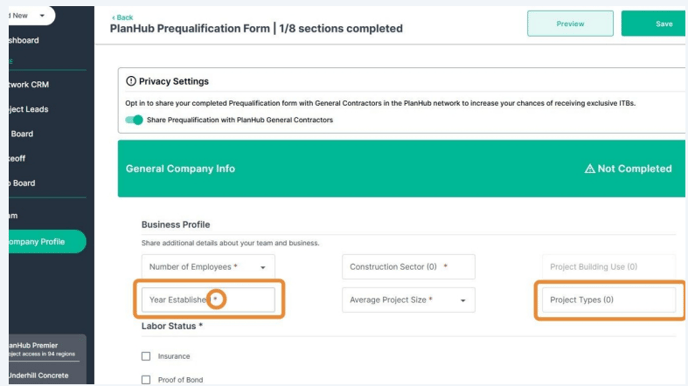This screenshot has height=386, width=688.
Task: Open the Dashboard sidebar item
Action: tap(24, 40)
